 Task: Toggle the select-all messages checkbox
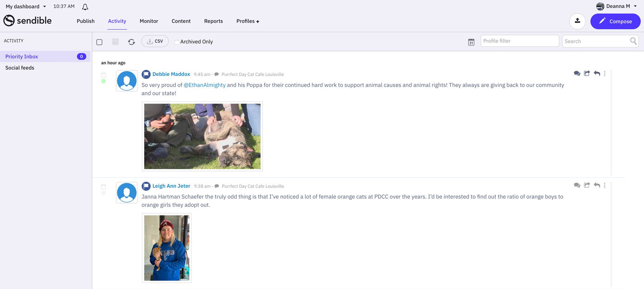[x=99, y=42]
